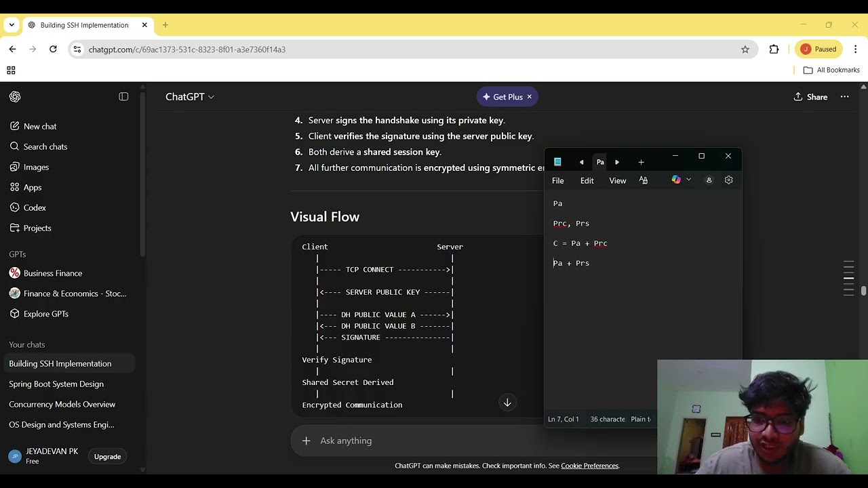Viewport: 868px width, 488px height.
Task: Reload the browser page
Action: pyautogui.click(x=53, y=49)
